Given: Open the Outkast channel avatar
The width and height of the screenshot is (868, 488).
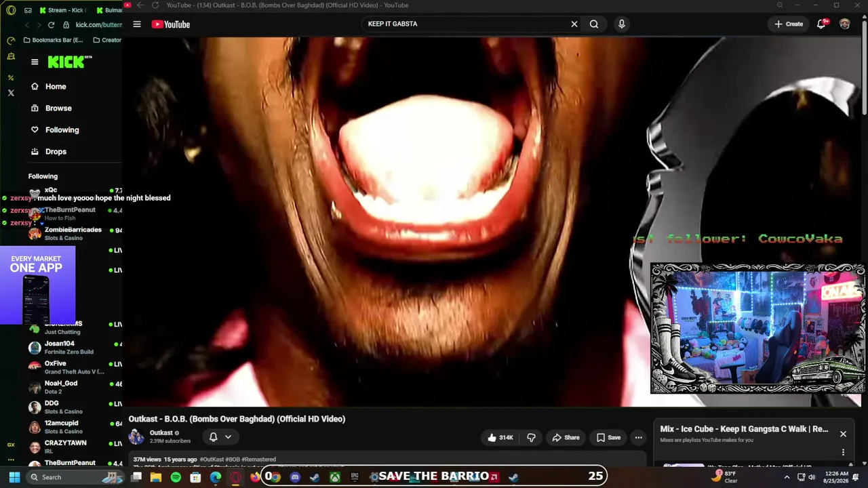Looking at the screenshot, I should pyautogui.click(x=136, y=437).
